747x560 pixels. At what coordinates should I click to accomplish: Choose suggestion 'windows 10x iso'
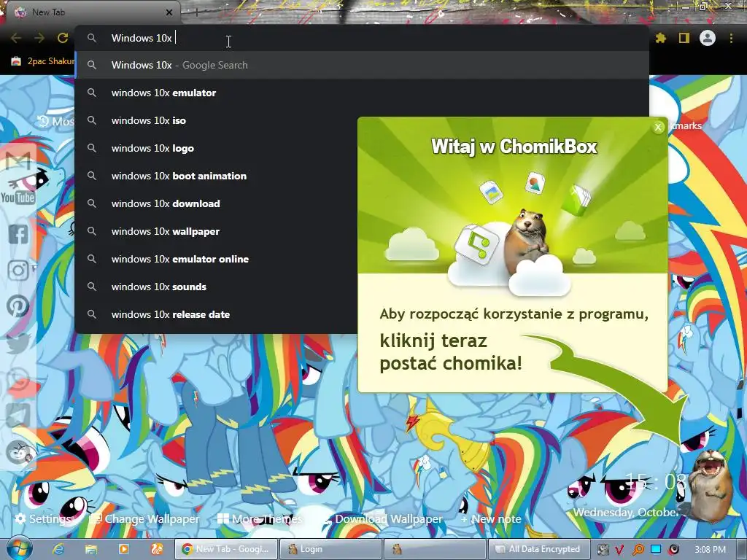(216, 120)
